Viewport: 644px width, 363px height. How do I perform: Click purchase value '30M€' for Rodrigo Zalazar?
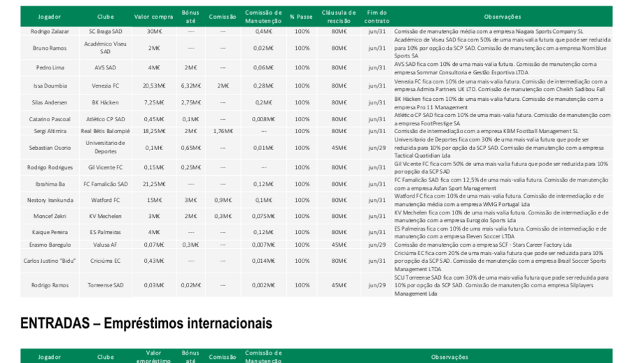click(x=154, y=32)
